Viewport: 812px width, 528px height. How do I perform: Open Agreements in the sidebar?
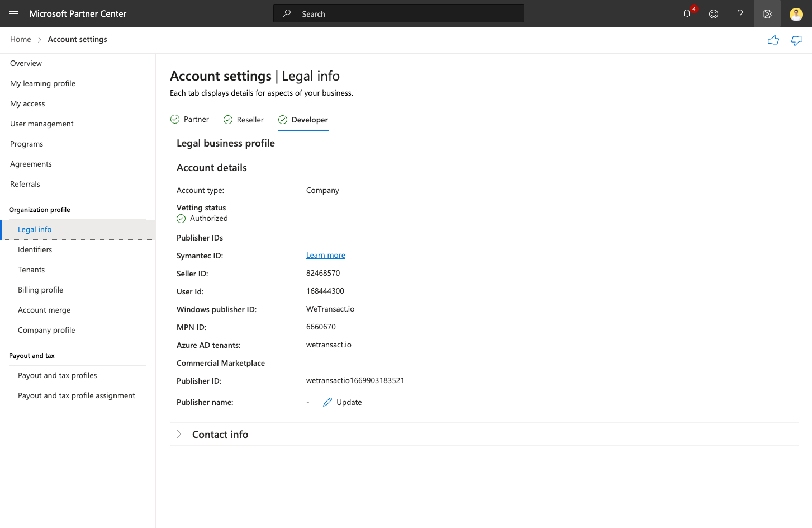click(x=31, y=164)
